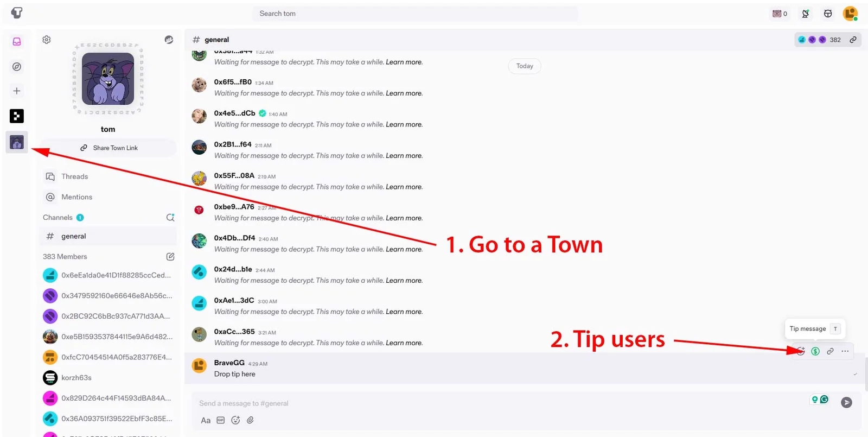Click the general channel header title
868x437 pixels.
tap(216, 40)
